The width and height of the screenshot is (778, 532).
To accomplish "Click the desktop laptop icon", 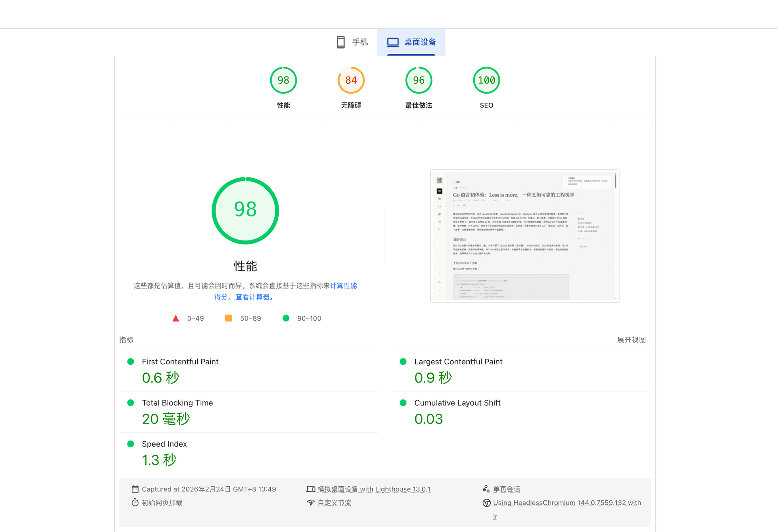I will (x=393, y=42).
